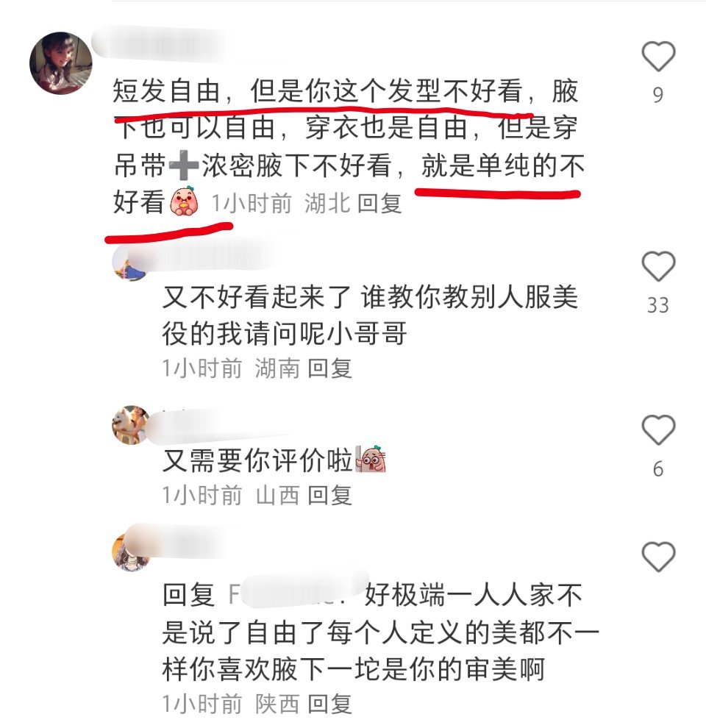Like the bottom reply from 陕西
Viewport: 706px width, 728px height.
658,557
